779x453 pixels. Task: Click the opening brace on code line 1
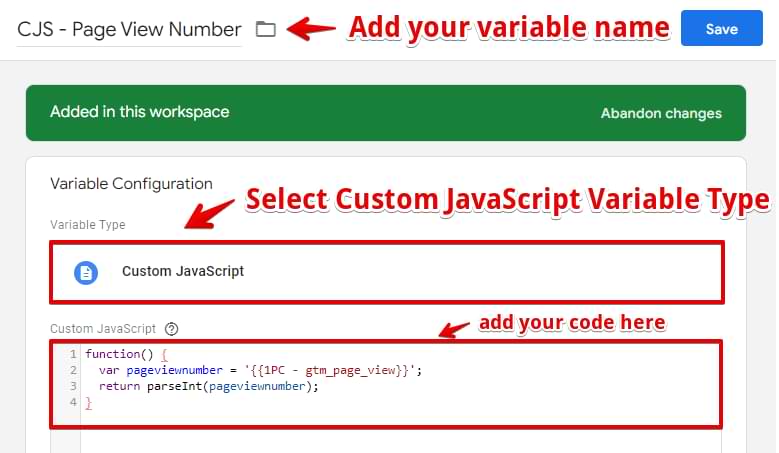point(164,355)
